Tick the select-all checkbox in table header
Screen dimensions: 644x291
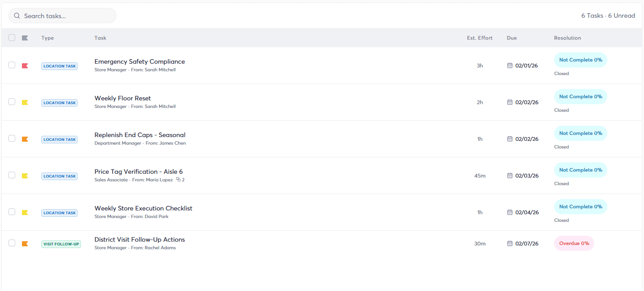pos(12,38)
